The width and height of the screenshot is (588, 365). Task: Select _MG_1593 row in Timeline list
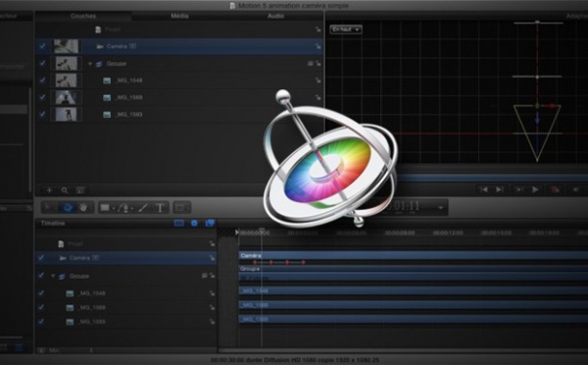126,322
